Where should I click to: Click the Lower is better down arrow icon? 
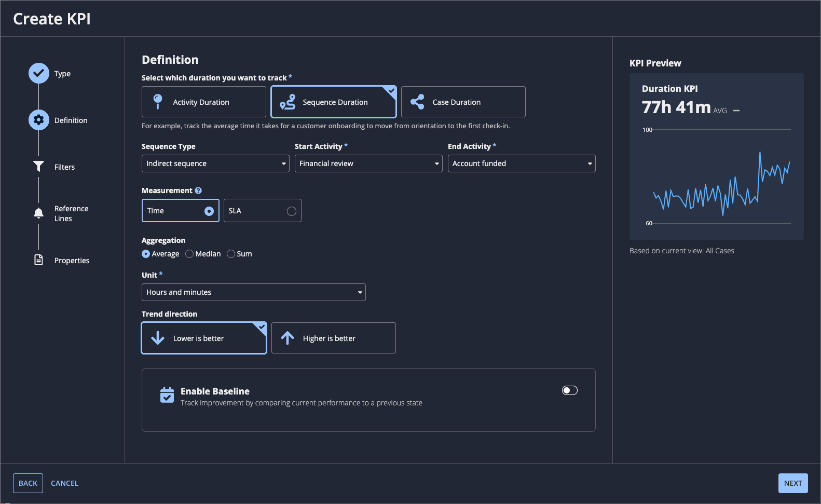tap(158, 338)
